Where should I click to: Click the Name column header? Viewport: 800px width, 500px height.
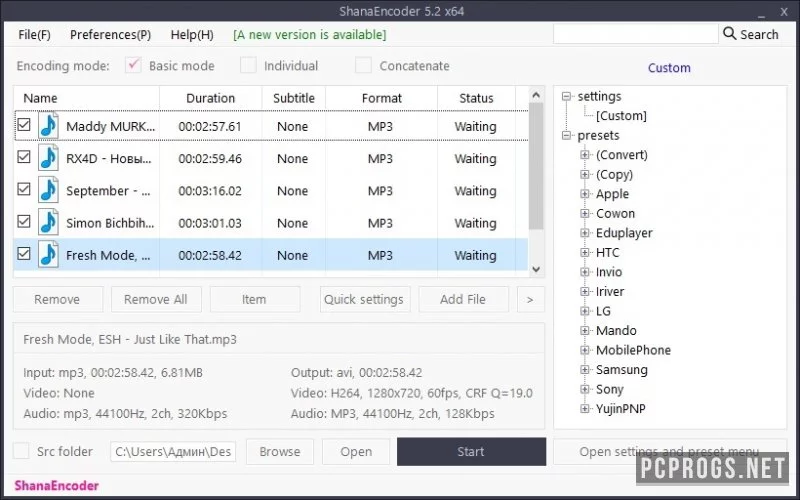(86, 98)
